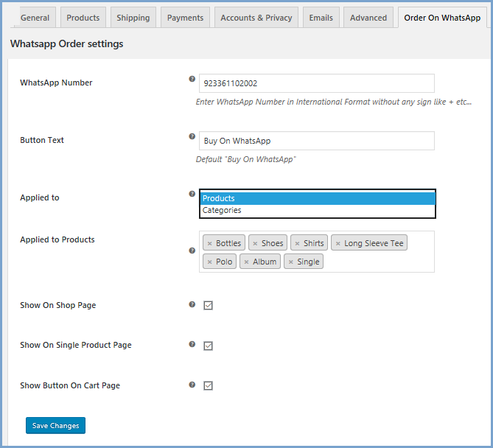
Task: Click help icon beside Show On Shop Page
Action: coord(192,304)
